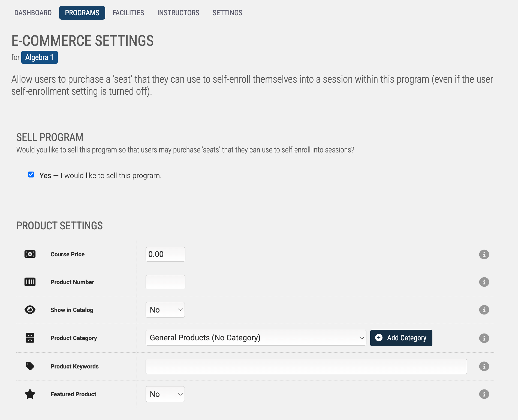The width and height of the screenshot is (518, 420).
Task: Click the info icon for Product Number
Action: coord(484,282)
